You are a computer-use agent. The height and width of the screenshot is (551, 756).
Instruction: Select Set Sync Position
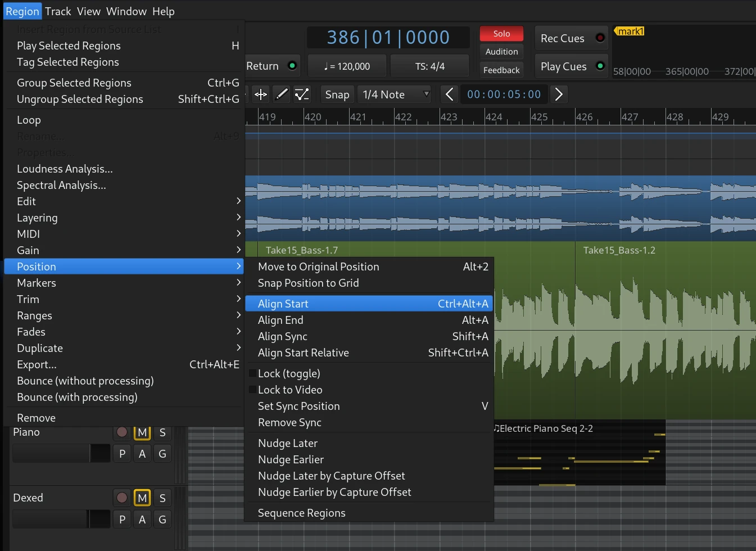[x=369, y=406]
